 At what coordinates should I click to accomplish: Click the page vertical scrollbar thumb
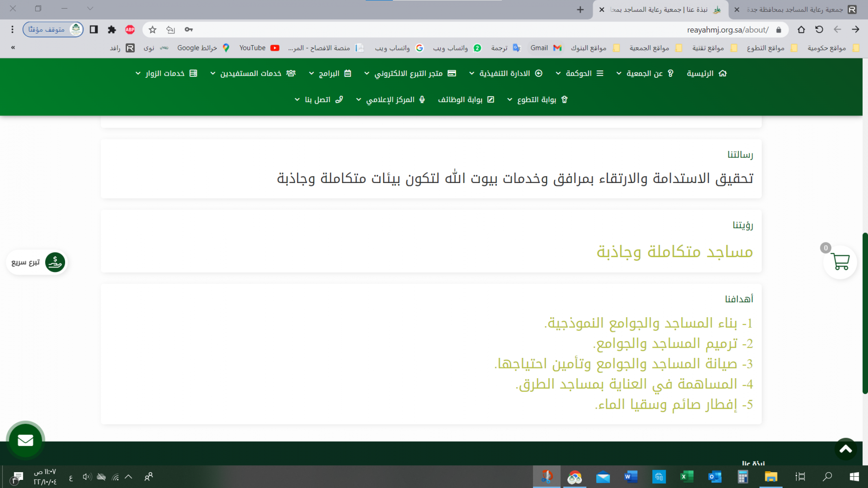[x=865, y=313]
